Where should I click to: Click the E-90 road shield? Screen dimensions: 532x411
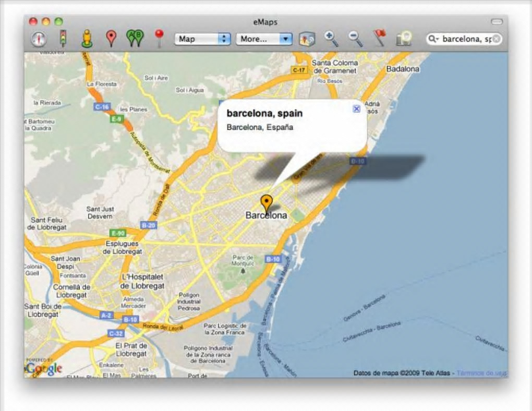118,233
